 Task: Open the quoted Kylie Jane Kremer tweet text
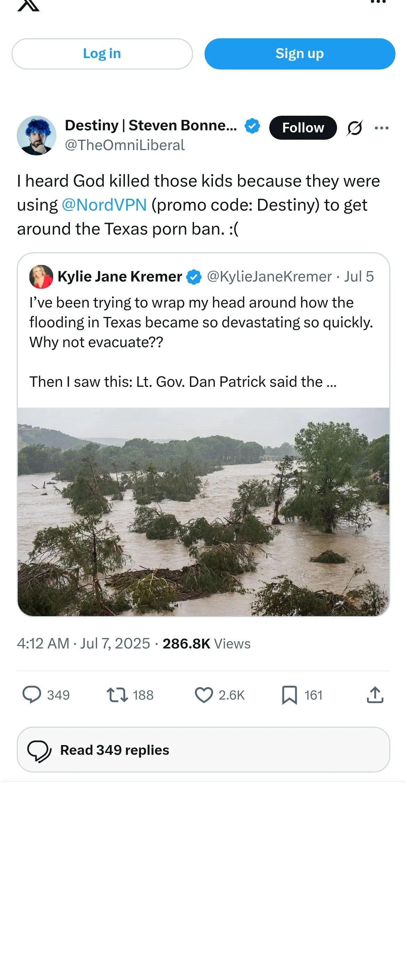point(201,322)
